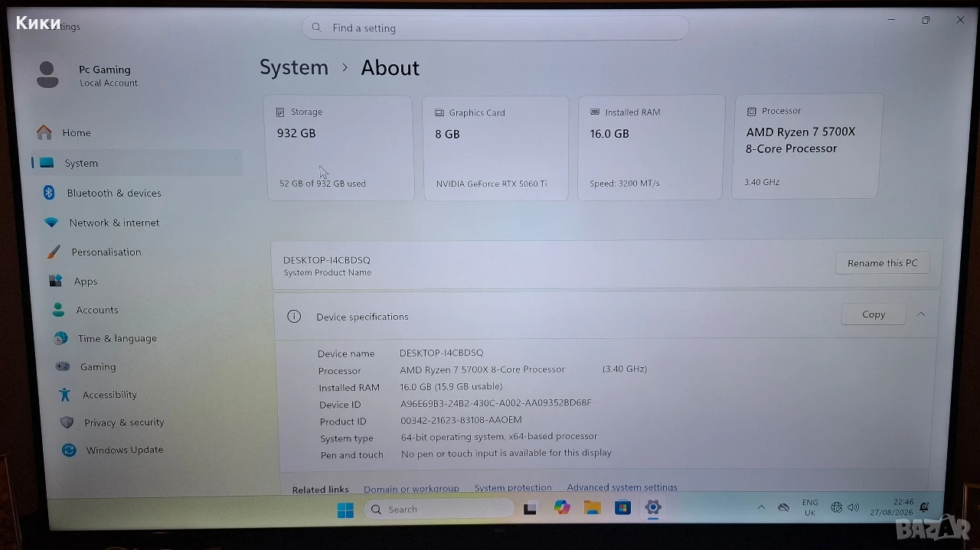The width and height of the screenshot is (980, 550).
Task: Select System in the sidebar
Action: pyautogui.click(x=137, y=163)
